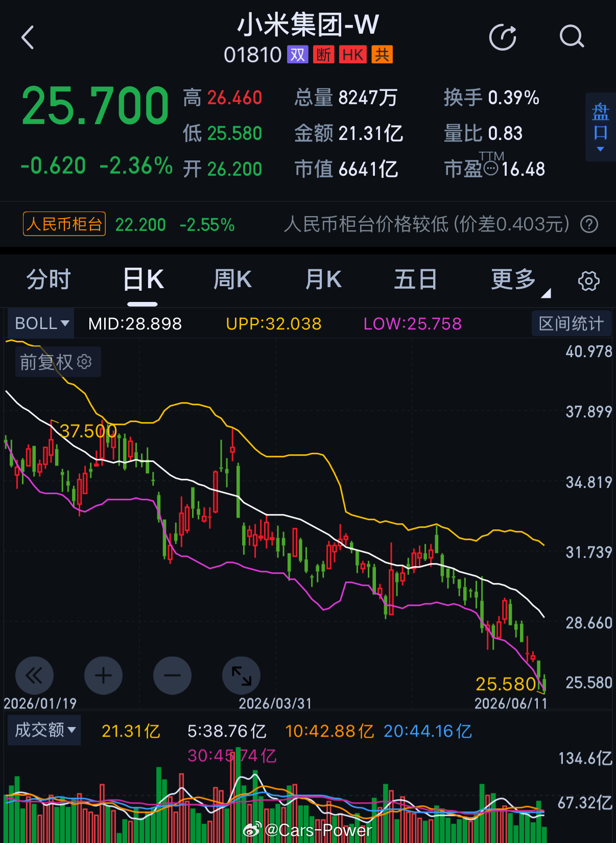This screenshot has height=843, width=616.
Task: Switch to the 周K tab
Action: click(232, 279)
